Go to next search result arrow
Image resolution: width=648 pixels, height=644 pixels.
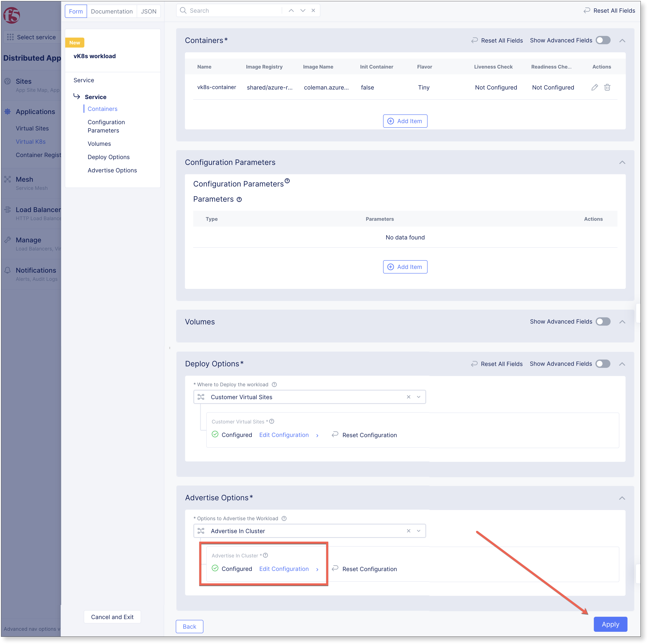pos(303,10)
